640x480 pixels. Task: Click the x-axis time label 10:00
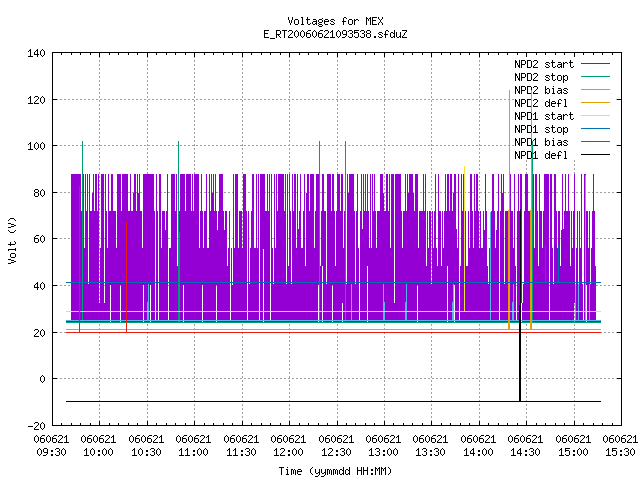click(x=98, y=453)
